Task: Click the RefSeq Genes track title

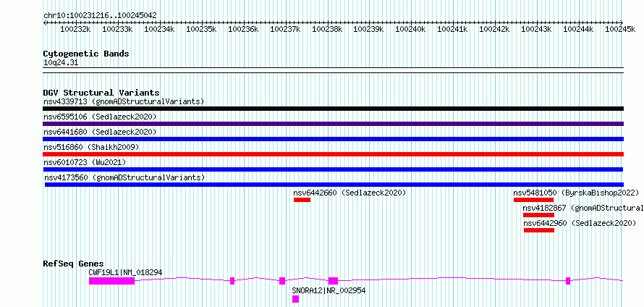Action: [74, 264]
